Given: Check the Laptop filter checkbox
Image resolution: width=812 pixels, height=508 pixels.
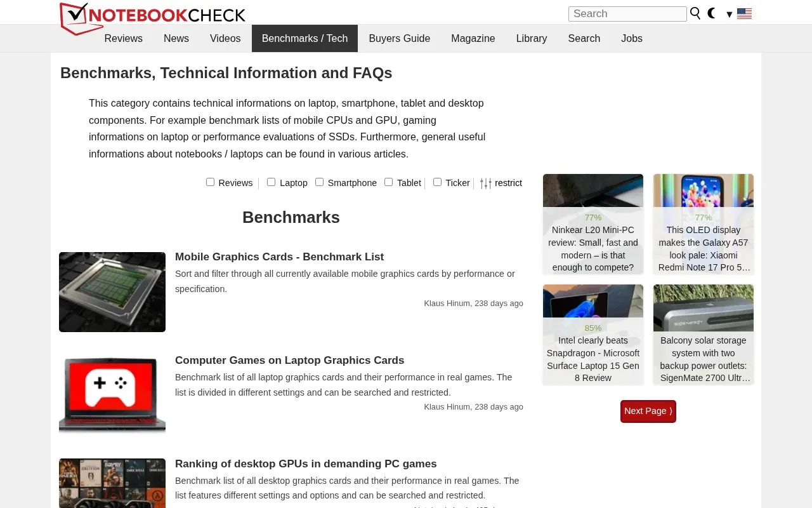Looking at the screenshot, I should coord(271,182).
